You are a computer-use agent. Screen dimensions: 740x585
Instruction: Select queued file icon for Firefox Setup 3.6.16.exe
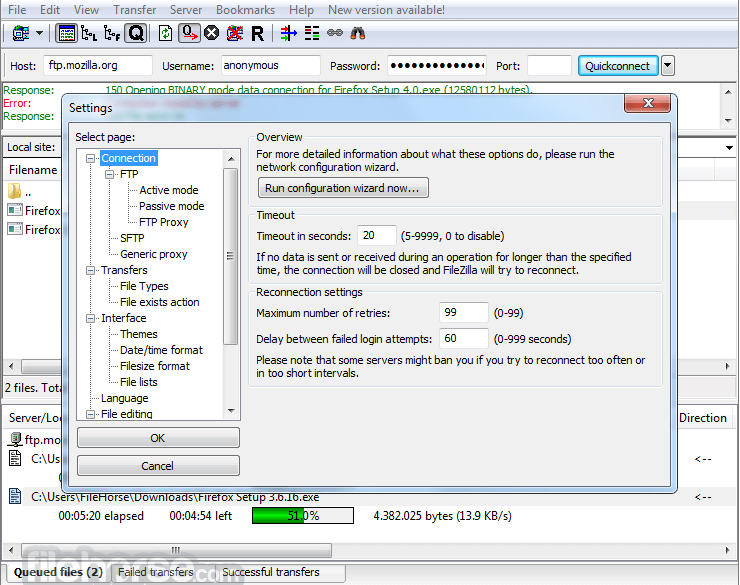click(x=15, y=496)
